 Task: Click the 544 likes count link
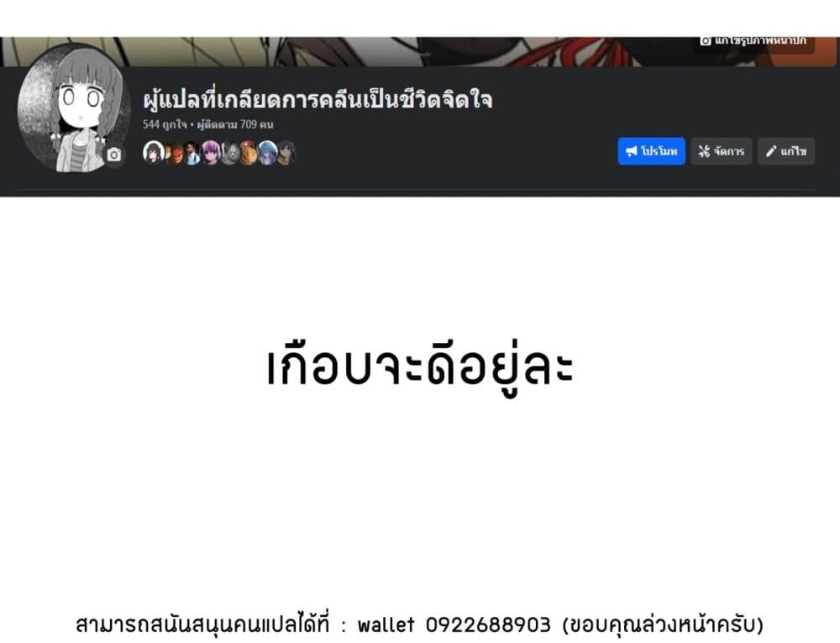tap(164, 124)
